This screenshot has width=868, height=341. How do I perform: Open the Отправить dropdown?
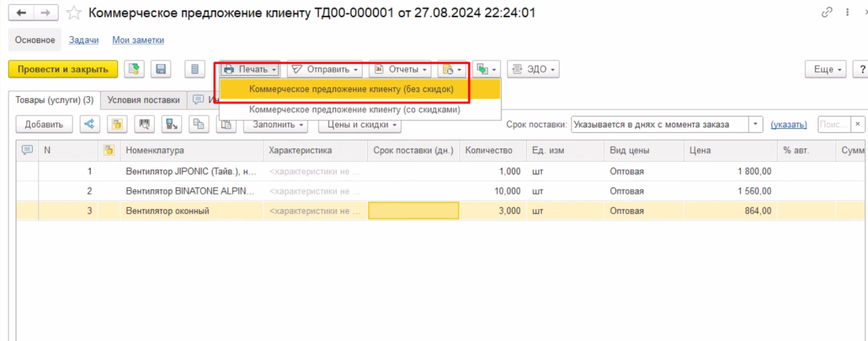(x=324, y=69)
